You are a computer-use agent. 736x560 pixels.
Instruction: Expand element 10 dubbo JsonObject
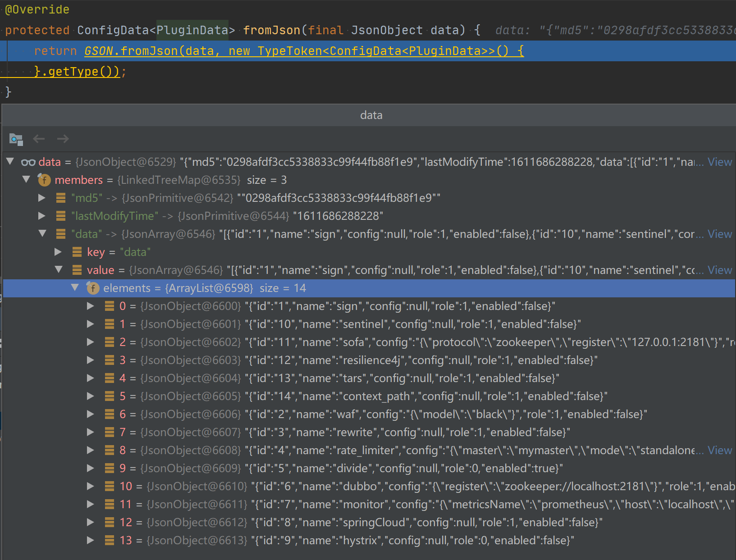click(91, 486)
